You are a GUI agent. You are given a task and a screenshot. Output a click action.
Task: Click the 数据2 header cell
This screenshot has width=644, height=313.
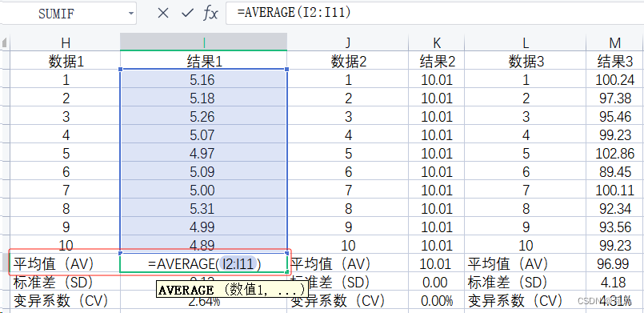(348, 61)
